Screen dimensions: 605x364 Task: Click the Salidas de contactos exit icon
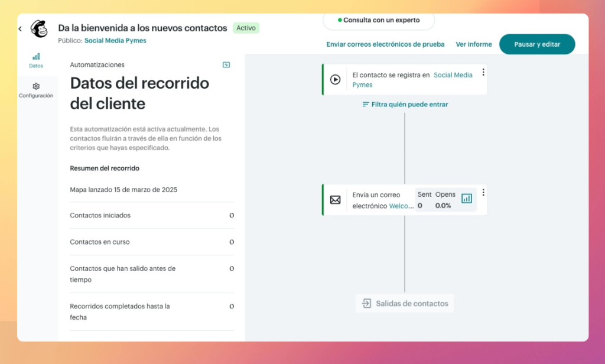367,304
